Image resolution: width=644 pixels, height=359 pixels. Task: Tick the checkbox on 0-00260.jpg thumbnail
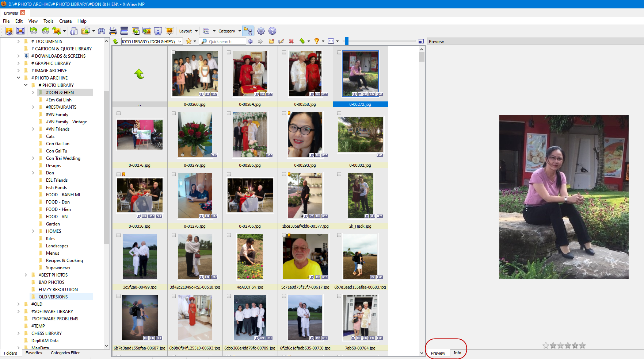click(x=174, y=53)
